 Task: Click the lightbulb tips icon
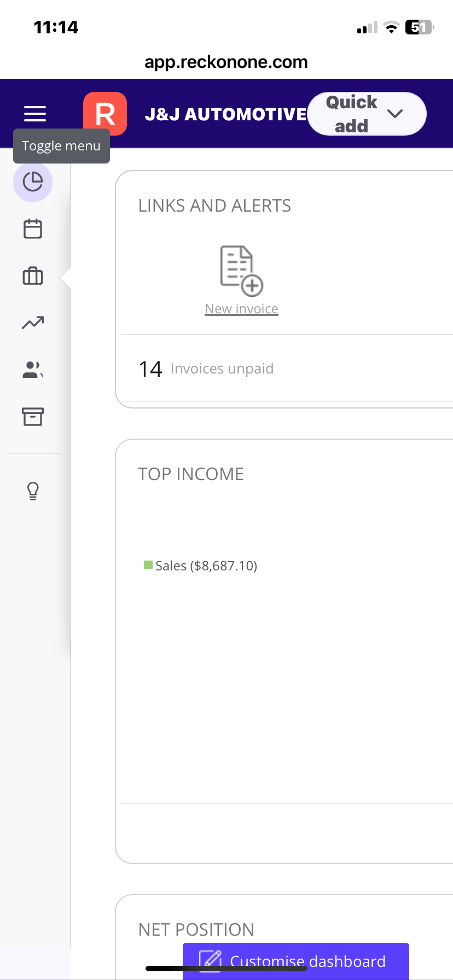pyautogui.click(x=33, y=491)
